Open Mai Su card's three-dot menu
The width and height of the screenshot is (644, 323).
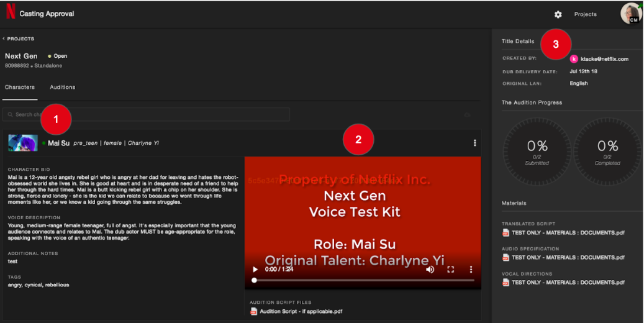(475, 143)
